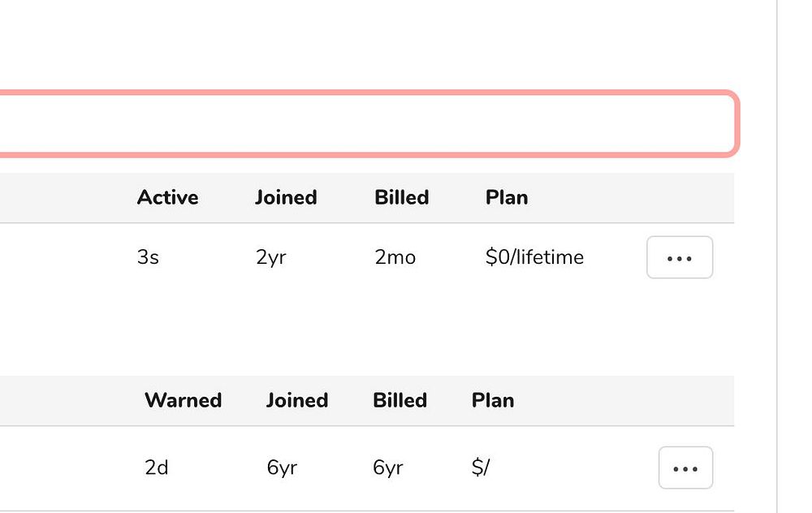Screen dimensions: 812x513
Task: Click the 6yr value under Joined
Action: coord(282,468)
